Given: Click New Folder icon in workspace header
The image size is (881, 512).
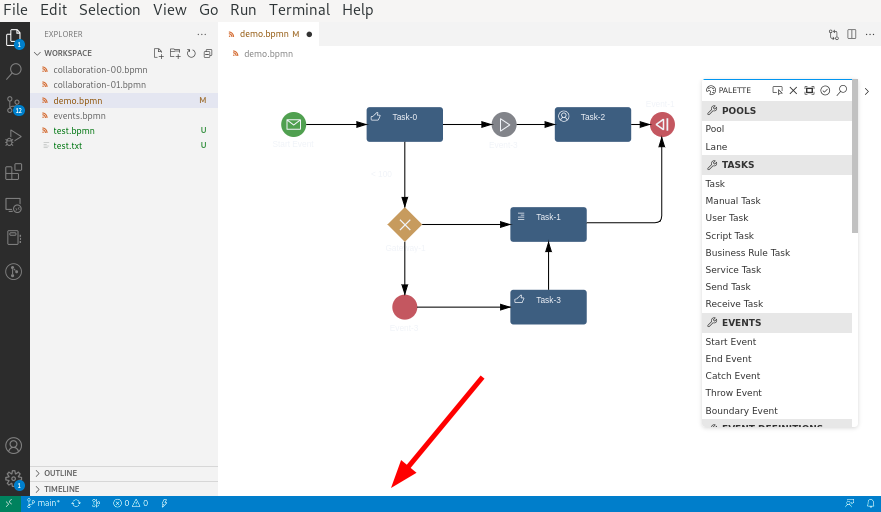Looking at the screenshot, I should pos(175,53).
